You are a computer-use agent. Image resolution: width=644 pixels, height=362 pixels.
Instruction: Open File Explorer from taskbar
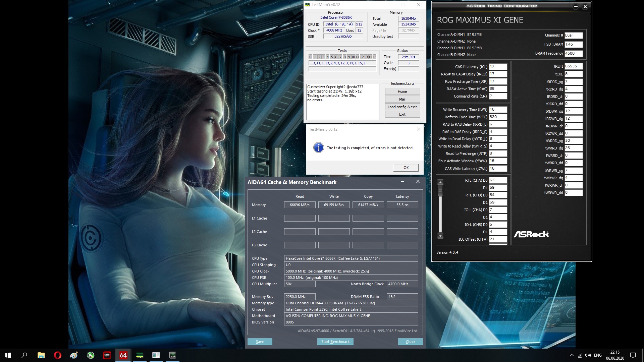(41, 355)
